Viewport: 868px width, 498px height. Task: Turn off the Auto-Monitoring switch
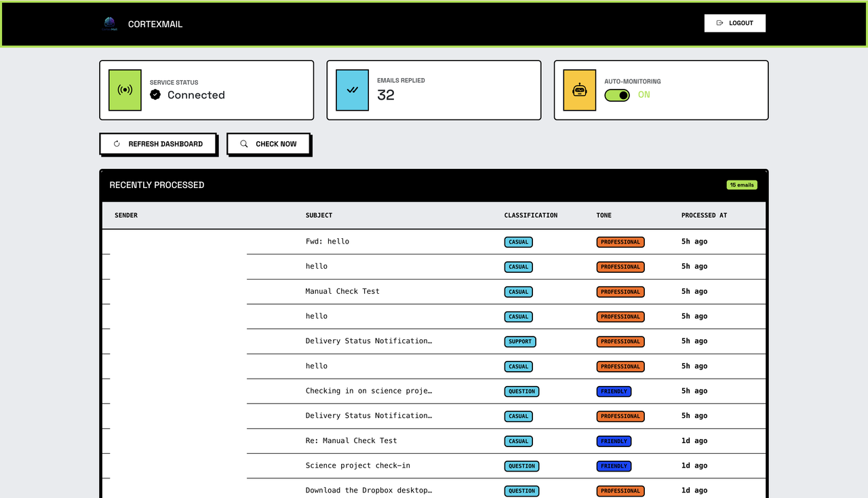[x=617, y=95]
